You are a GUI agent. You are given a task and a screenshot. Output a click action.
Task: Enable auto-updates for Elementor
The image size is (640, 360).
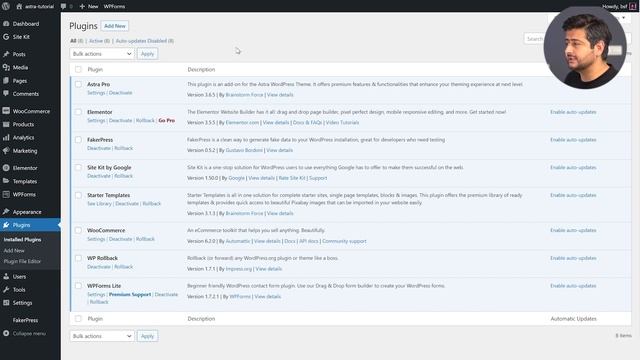coord(573,112)
